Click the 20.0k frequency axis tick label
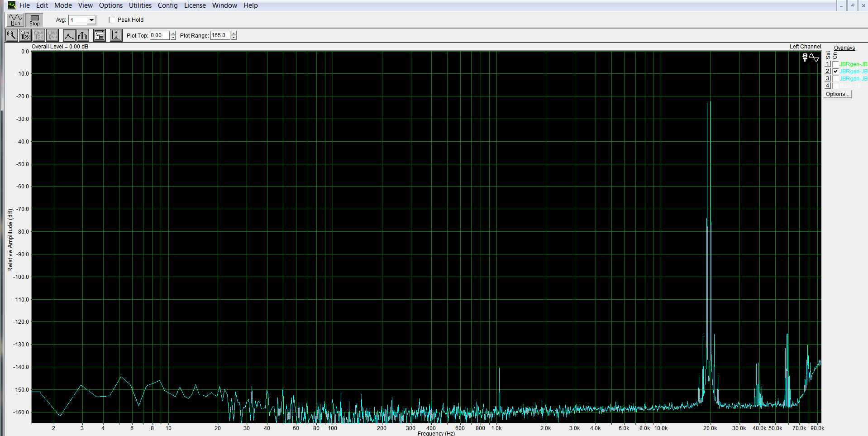Screen dimensions: 868x436 (710, 428)
